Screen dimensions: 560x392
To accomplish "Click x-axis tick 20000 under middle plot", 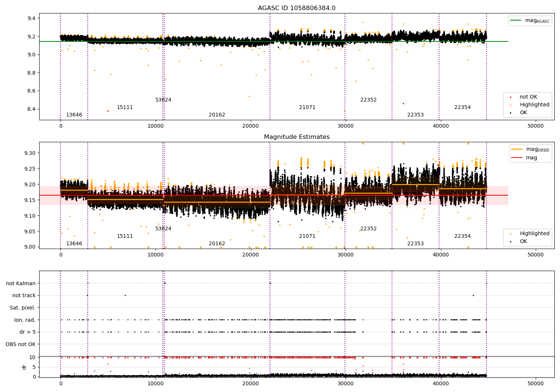I will tap(251, 255).
